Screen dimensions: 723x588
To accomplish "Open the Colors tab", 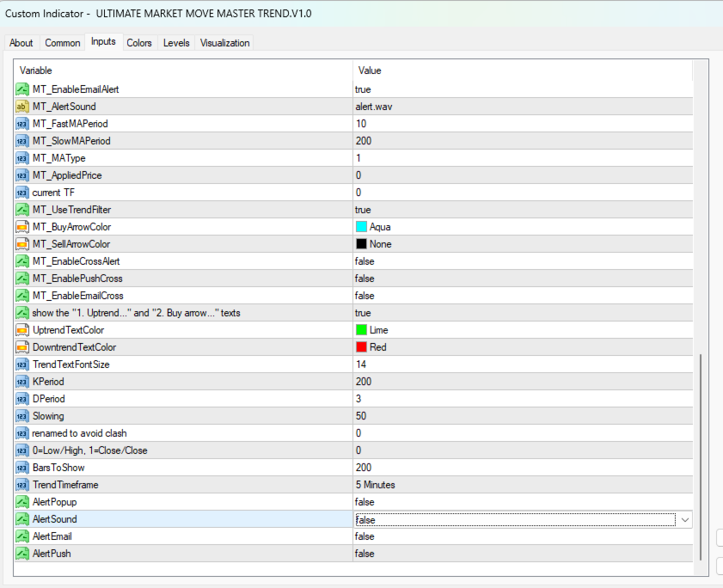I will (x=139, y=43).
